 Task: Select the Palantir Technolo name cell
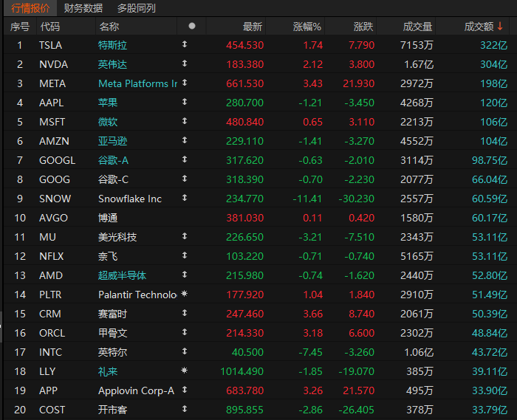137,295
